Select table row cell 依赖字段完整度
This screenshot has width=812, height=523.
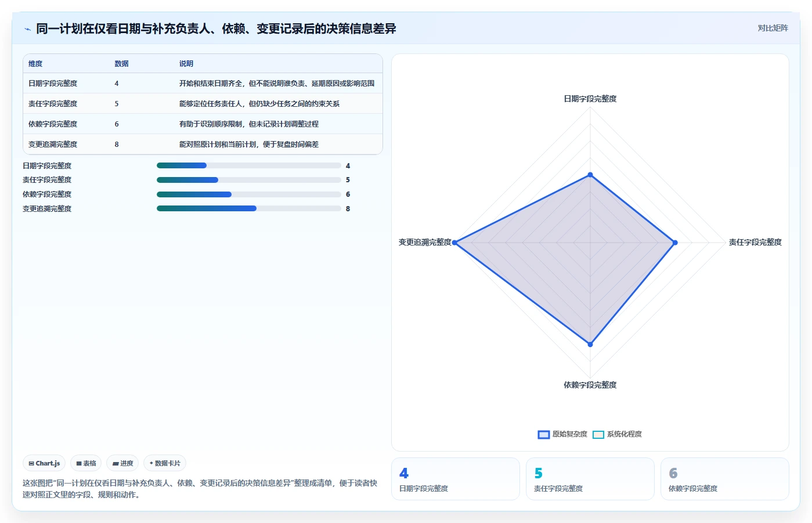point(53,124)
